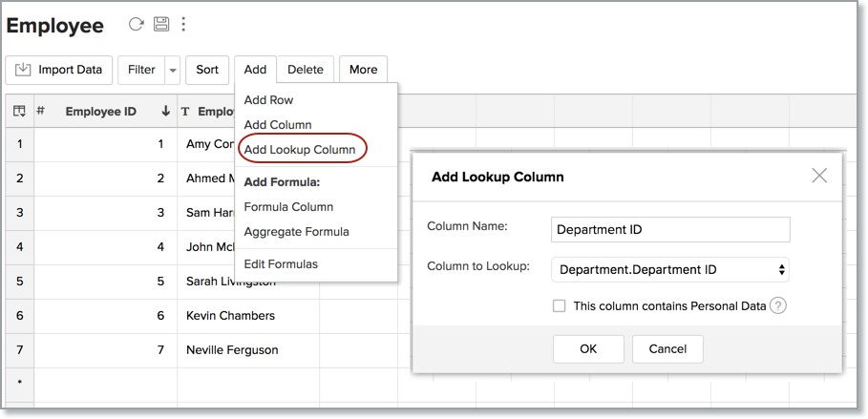Expand the Filter dropdown arrow
Image resolution: width=868 pixels, height=419 pixels.
pyautogui.click(x=172, y=70)
